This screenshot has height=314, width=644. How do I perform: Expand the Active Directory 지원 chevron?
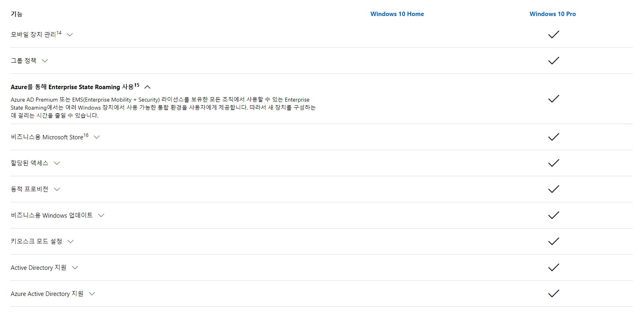(75, 267)
